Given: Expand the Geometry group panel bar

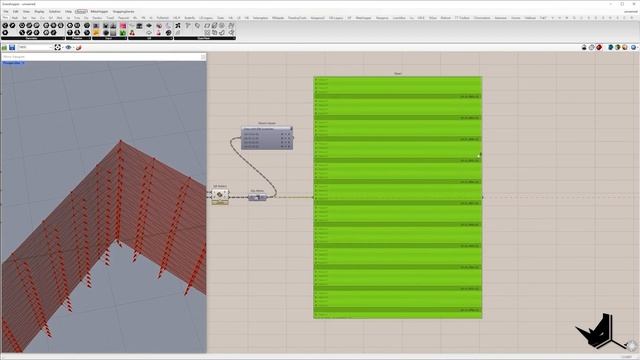Looking at the screenshot, I should point(32,38).
